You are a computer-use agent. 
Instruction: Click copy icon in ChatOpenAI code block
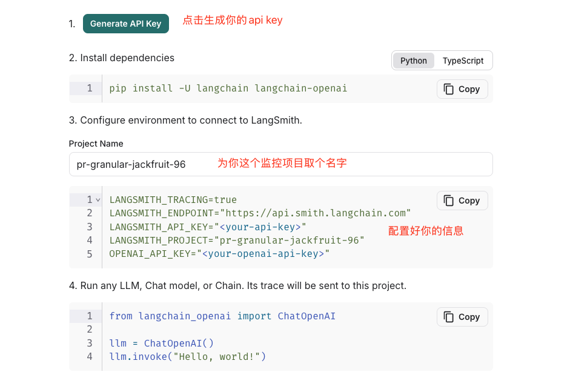pos(448,317)
